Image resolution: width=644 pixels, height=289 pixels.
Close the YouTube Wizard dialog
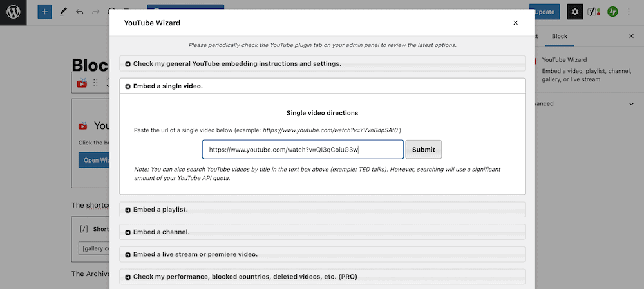pos(515,23)
